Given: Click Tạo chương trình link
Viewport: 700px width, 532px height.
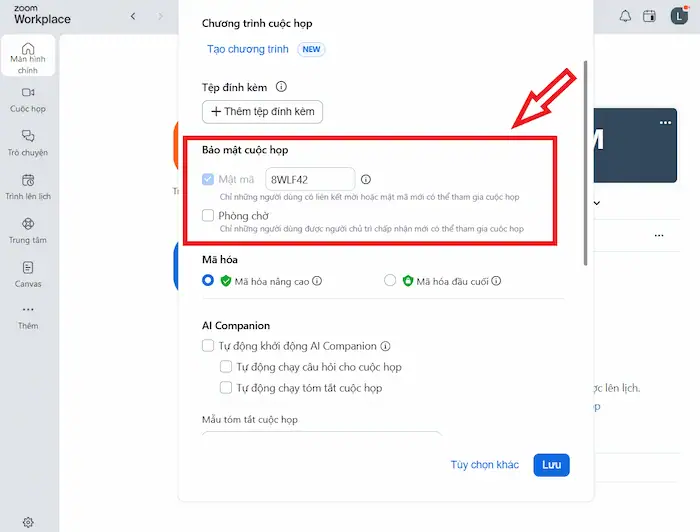Looking at the screenshot, I should click(248, 49).
